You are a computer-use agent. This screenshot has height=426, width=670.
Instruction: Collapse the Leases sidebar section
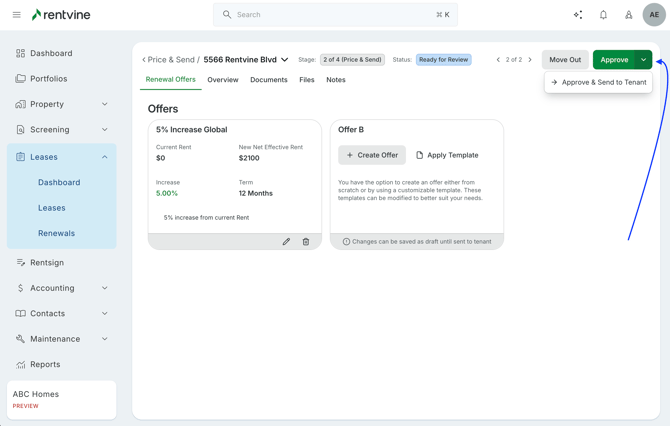104,157
